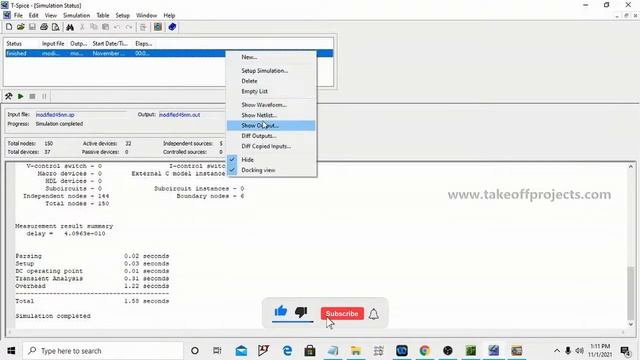This screenshot has height=360, width=640.
Task: Open Task View on the taskbar
Action: [x=217, y=351]
